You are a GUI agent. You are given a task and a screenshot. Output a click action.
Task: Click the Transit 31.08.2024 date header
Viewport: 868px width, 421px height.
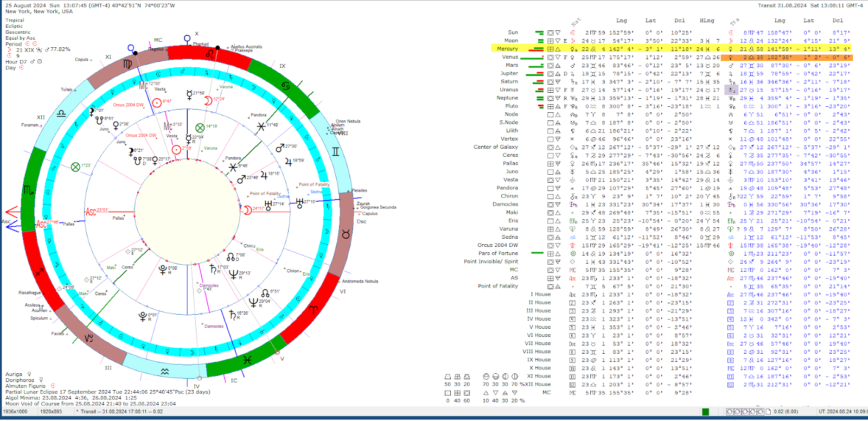pyautogui.click(x=810, y=5)
